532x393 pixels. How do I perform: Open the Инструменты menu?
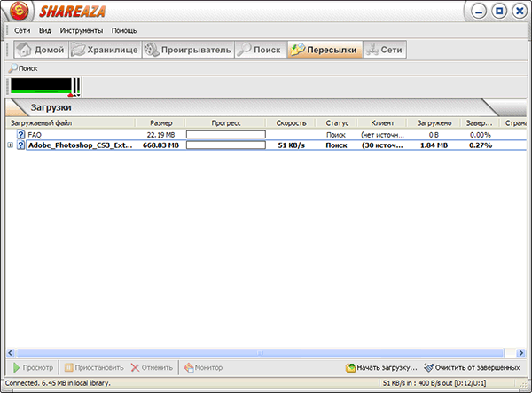[82, 30]
